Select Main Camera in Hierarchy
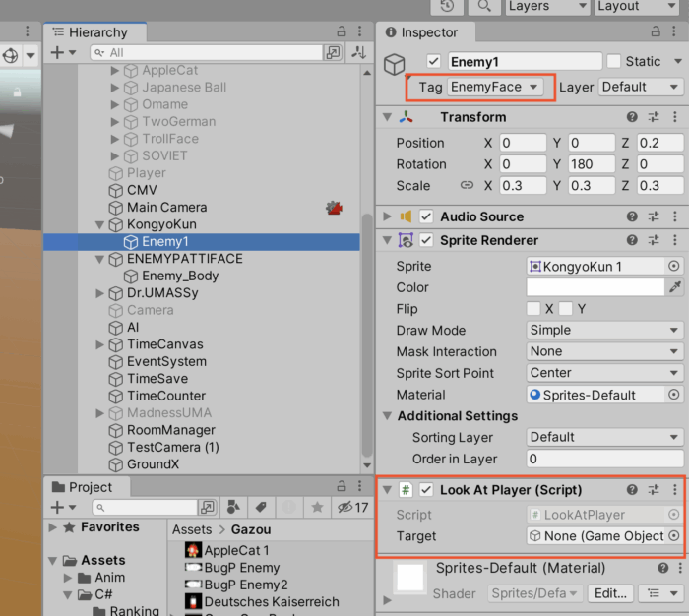Viewport: 689px width, 616px height. [x=167, y=207]
